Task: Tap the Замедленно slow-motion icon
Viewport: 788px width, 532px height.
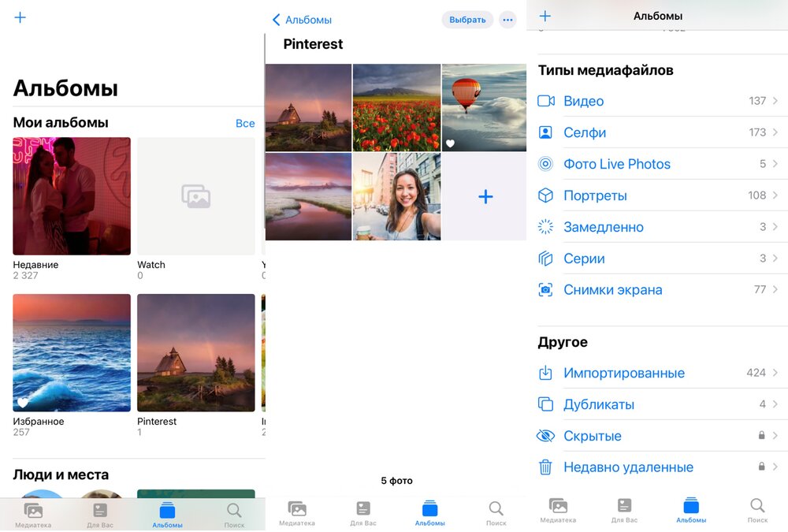Action: tap(546, 227)
